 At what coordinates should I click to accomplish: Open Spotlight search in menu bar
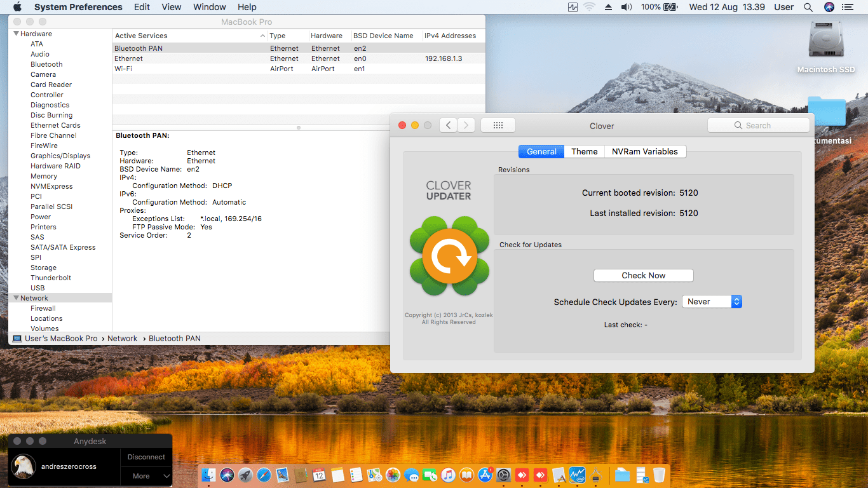pyautogui.click(x=808, y=7)
